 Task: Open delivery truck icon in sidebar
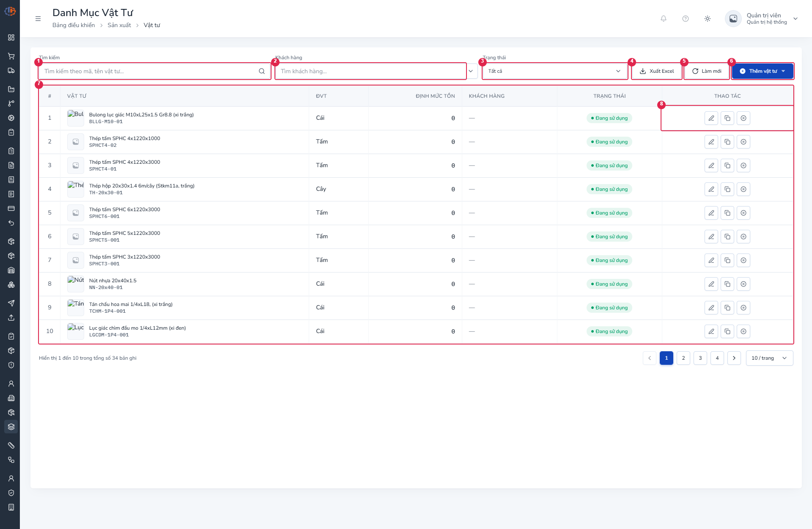(11, 71)
